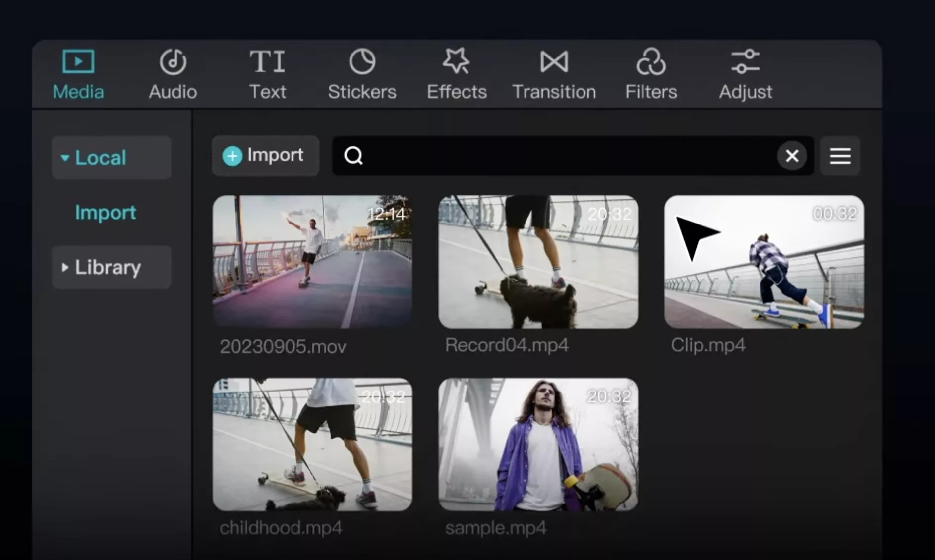Select the Transition bowtie icon
935x560 pixels.
(554, 62)
